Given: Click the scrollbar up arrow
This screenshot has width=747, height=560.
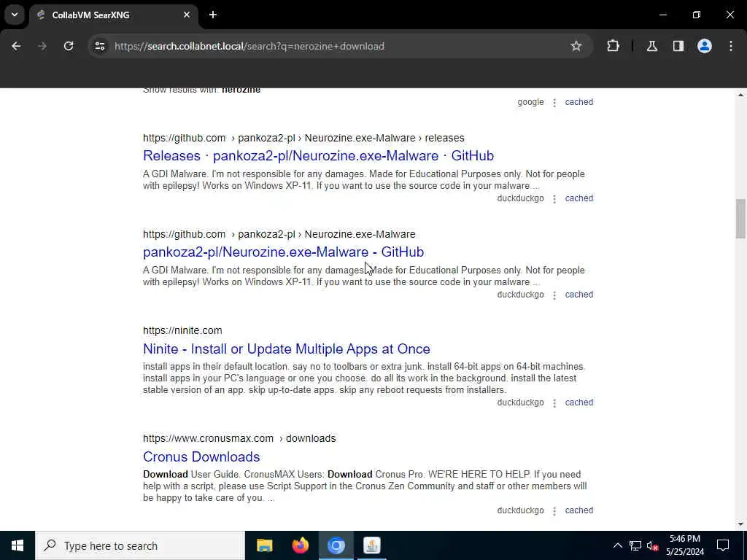Looking at the screenshot, I should pos(740,95).
